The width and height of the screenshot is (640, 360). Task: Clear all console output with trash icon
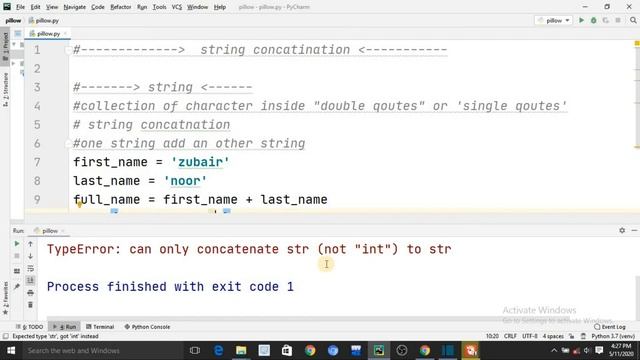[30, 305]
